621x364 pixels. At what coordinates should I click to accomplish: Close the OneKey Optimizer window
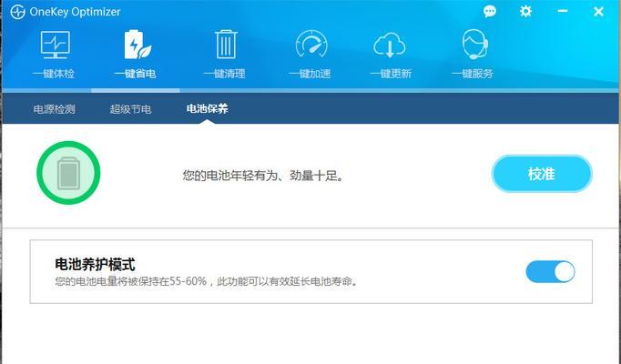[598, 12]
